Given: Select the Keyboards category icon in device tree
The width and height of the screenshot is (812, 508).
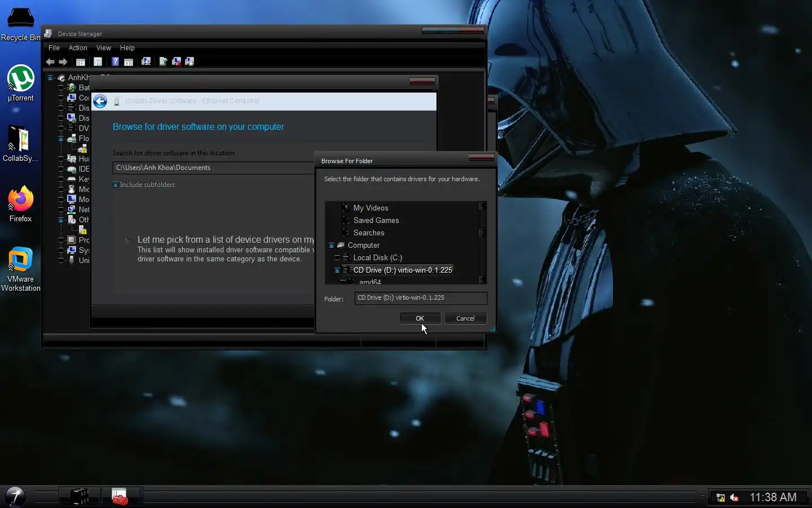Looking at the screenshot, I should (x=72, y=179).
